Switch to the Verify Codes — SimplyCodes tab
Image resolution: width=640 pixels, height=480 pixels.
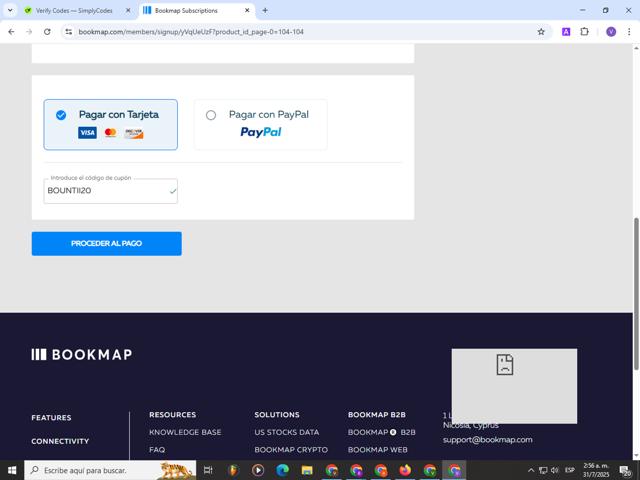click(74, 11)
